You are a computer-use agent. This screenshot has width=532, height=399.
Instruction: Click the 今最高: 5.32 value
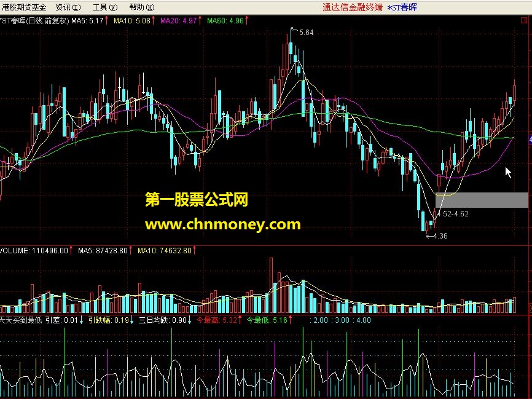coord(219,320)
